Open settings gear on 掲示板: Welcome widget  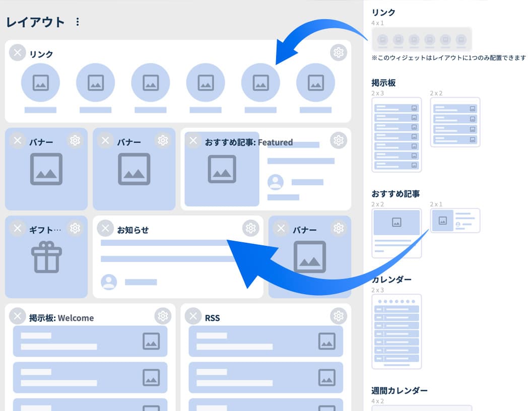pos(163,316)
